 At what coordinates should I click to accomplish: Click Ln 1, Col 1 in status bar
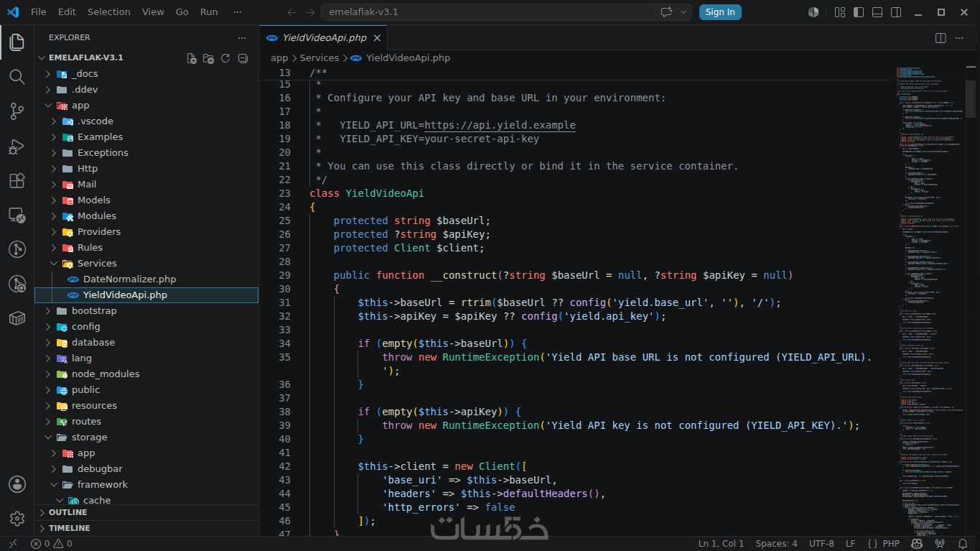721,544
